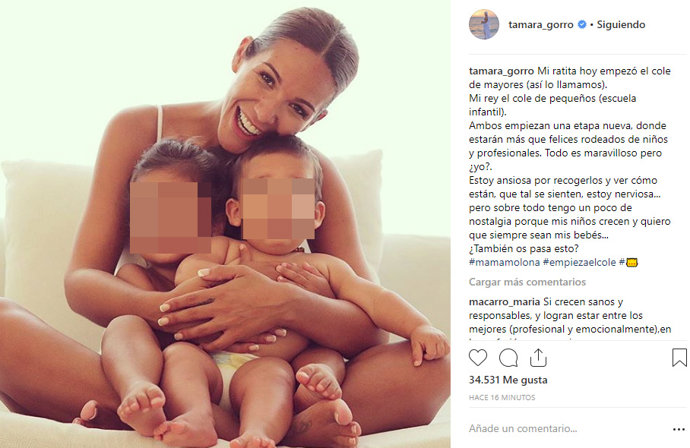Visit macarro_maria commenter profile
The width and height of the screenshot is (690, 448).
click(x=504, y=302)
